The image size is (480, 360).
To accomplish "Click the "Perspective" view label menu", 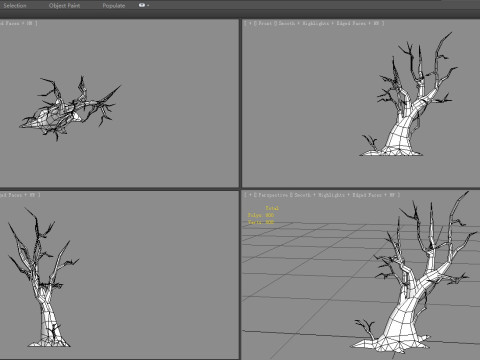I will 273,195.
